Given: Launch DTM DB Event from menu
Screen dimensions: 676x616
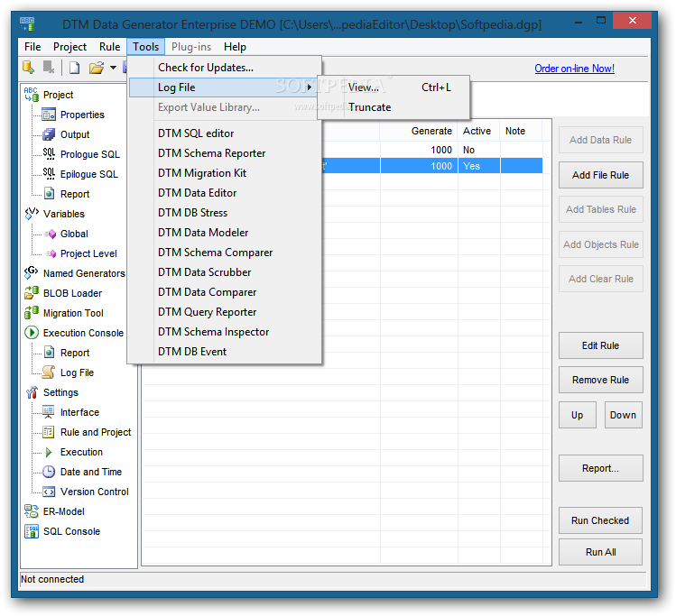Looking at the screenshot, I should (225, 352).
